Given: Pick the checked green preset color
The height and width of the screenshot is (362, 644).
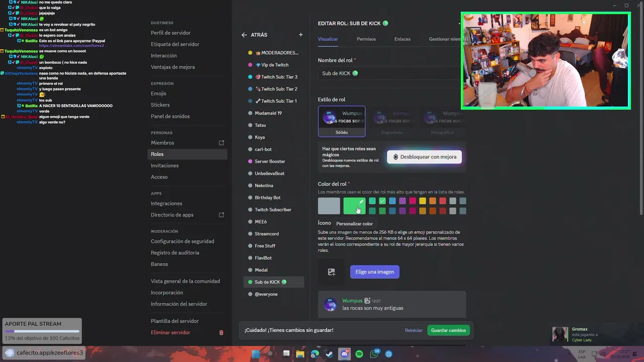Looking at the screenshot, I should 382,201.
